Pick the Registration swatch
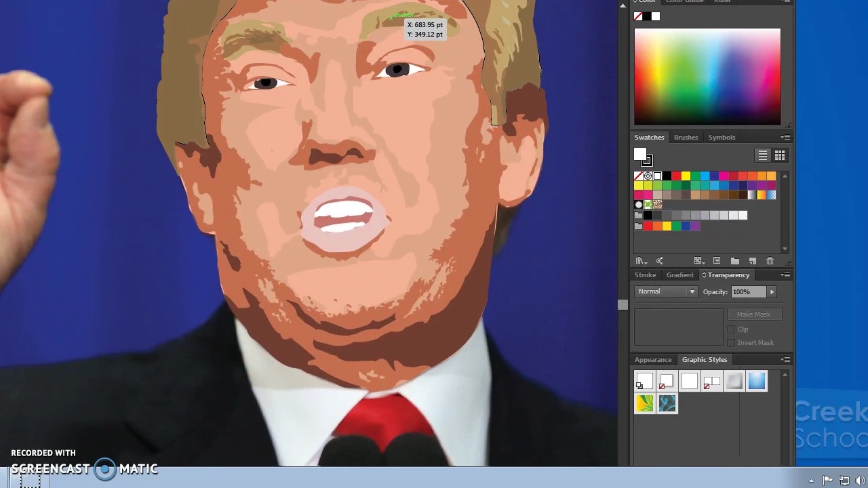Image resolution: width=868 pixels, height=488 pixels. tap(648, 176)
